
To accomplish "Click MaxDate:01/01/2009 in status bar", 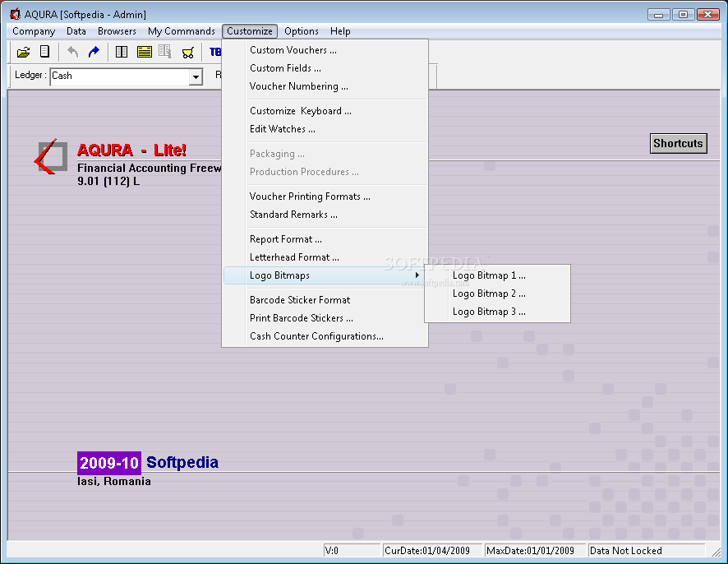I will 534,551.
